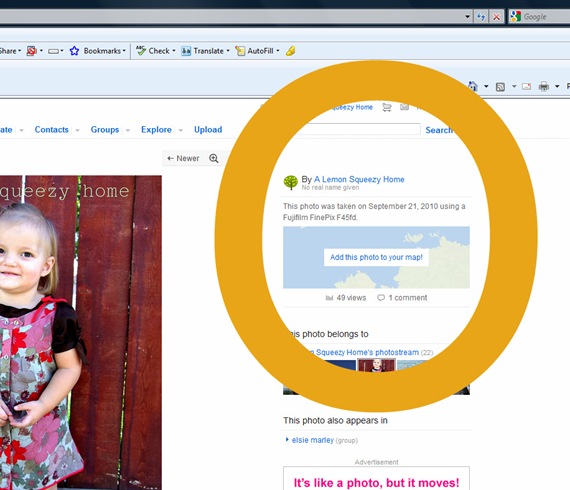
Task: Click the red X stop button
Action: coord(496,17)
